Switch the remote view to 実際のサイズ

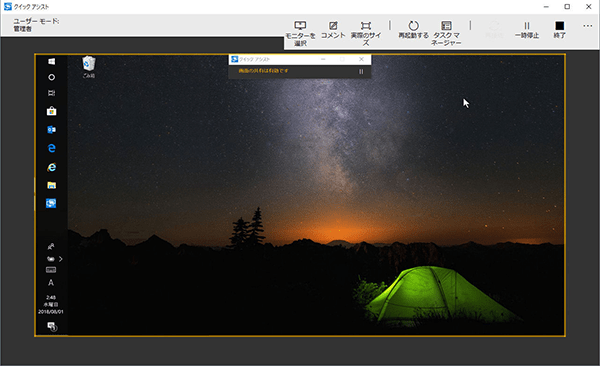coord(366,34)
